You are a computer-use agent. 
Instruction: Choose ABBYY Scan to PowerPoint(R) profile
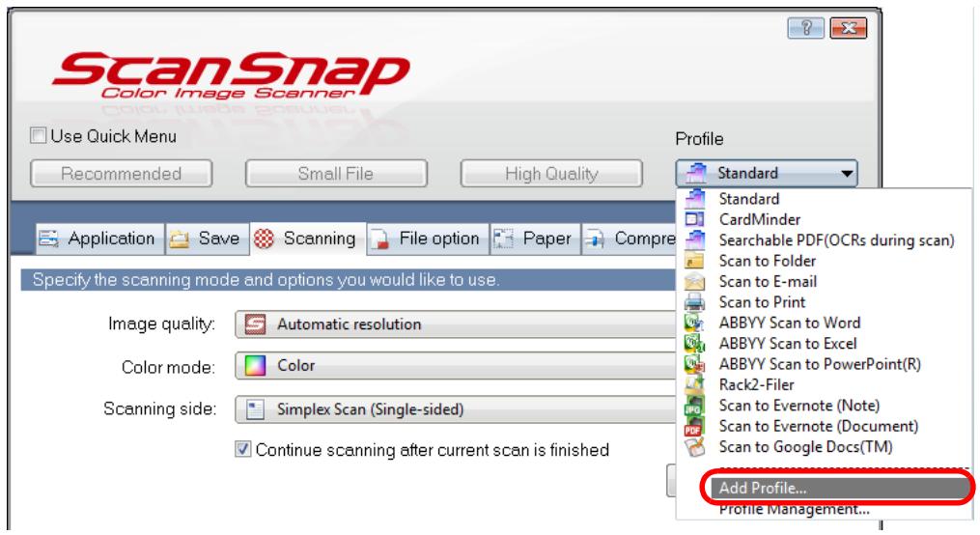820,364
